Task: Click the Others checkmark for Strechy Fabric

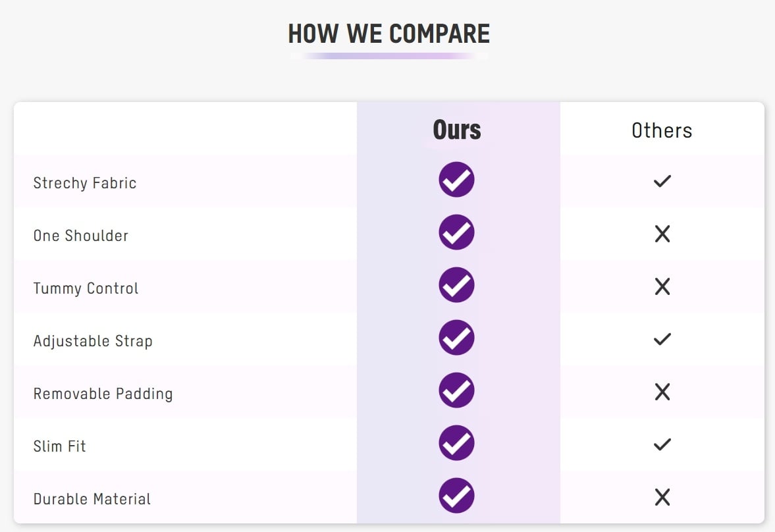Action: 662,181
